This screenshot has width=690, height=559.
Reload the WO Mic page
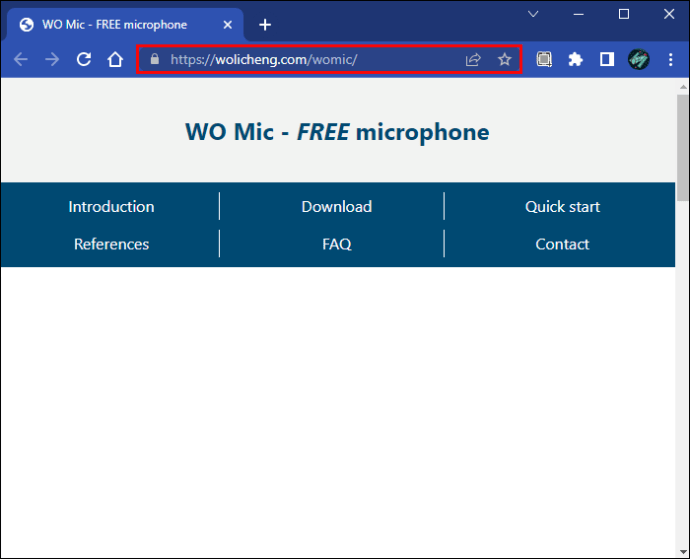click(x=84, y=59)
